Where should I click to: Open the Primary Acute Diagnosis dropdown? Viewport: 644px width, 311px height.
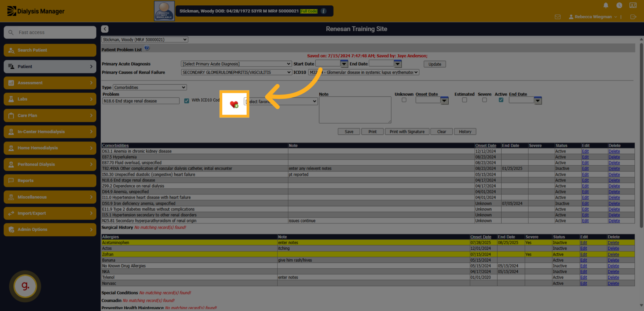[x=236, y=64]
